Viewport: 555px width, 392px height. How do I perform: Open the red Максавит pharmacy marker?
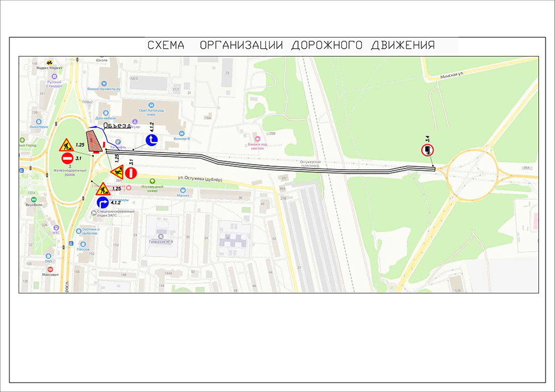click(50, 269)
